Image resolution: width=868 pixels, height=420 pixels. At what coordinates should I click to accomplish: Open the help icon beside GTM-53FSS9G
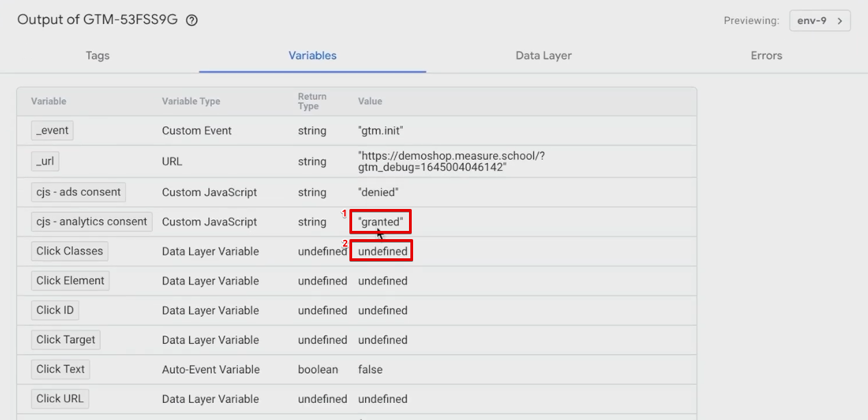pos(192,21)
